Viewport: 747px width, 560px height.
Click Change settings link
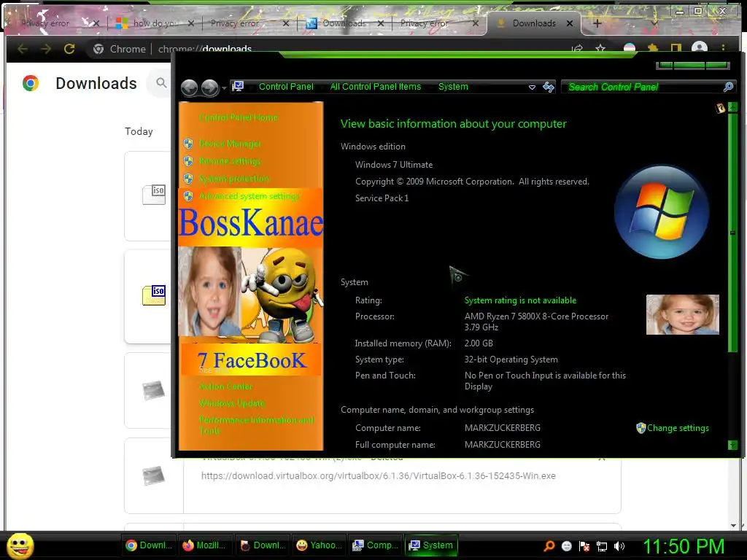coord(678,427)
